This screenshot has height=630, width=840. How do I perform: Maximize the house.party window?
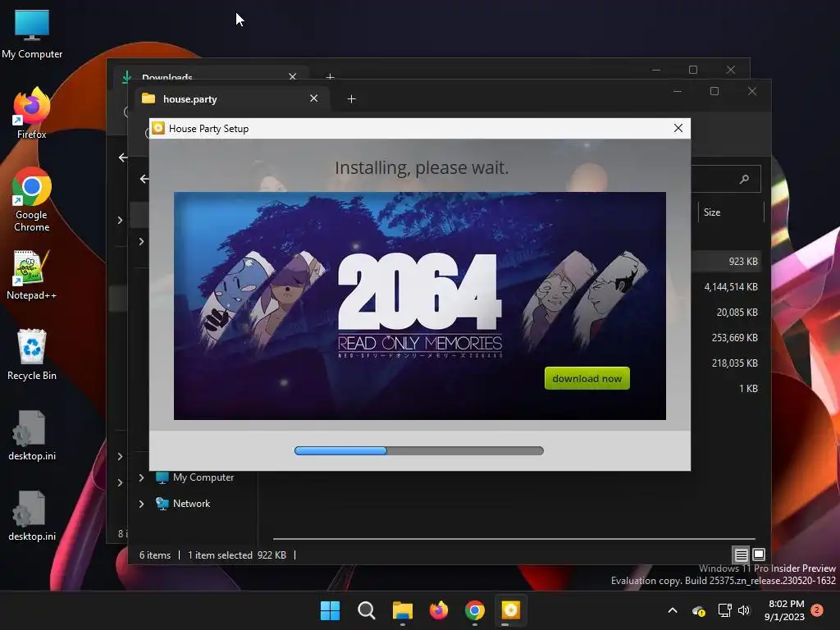(714, 92)
